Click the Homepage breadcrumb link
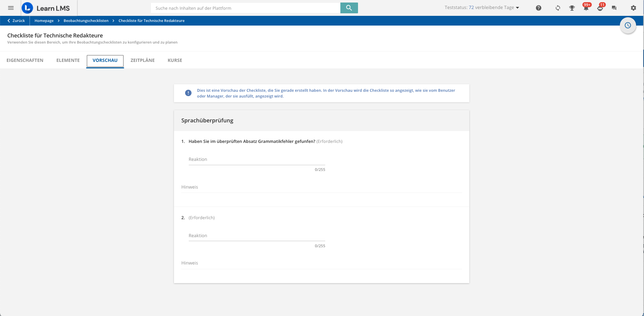Screen dimensions: 644x316 pyautogui.click(x=44, y=21)
